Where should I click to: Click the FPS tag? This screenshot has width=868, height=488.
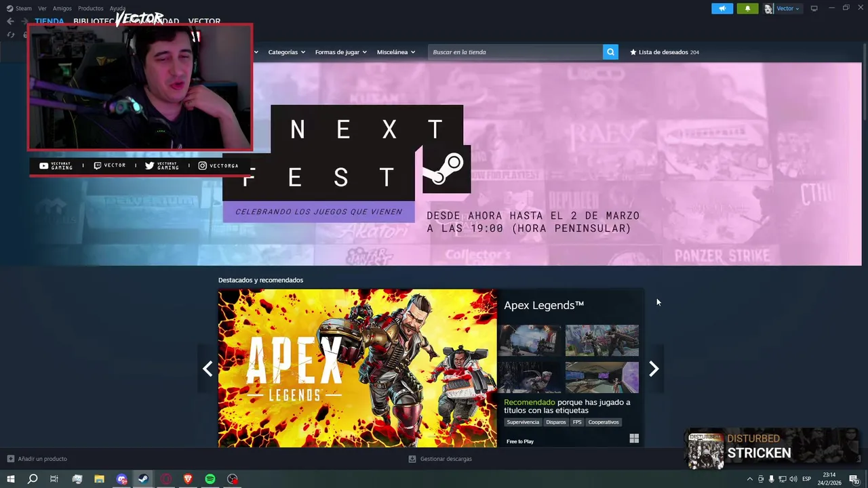(x=577, y=422)
